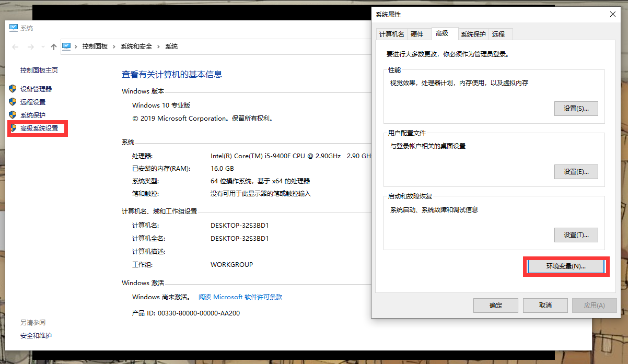Open 控制面板主页 link
Image resolution: width=628 pixels, height=364 pixels.
(x=39, y=70)
